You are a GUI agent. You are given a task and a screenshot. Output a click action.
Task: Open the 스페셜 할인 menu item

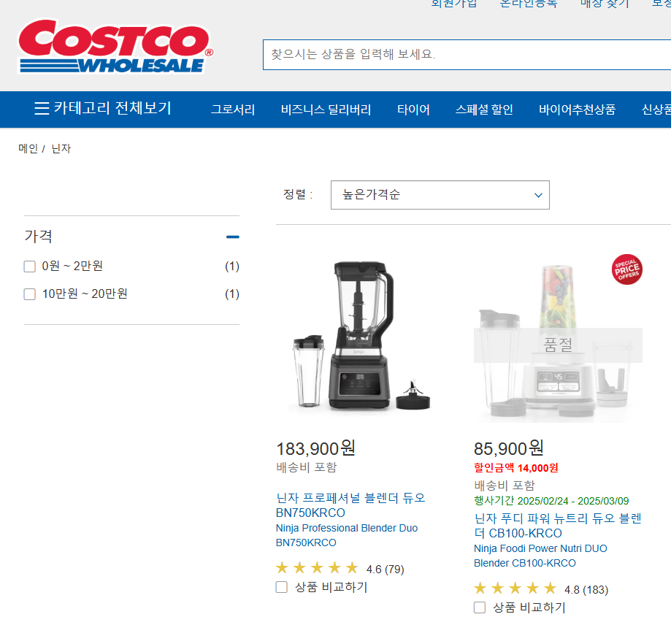pyautogui.click(x=484, y=110)
